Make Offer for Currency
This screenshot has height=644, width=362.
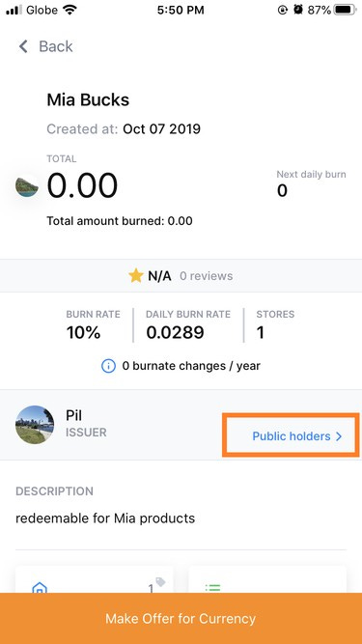click(x=181, y=619)
